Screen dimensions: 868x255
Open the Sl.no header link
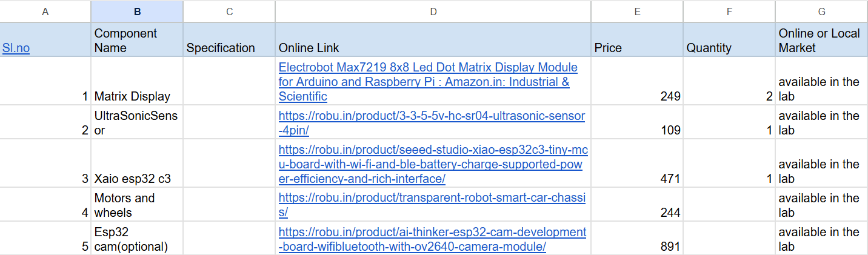[x=16, y=48]
